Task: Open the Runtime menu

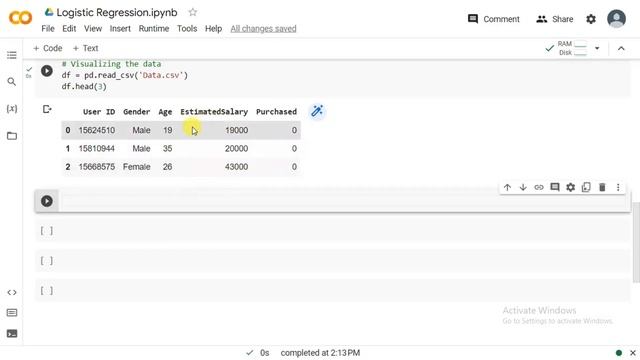Action: click(153, 29)
